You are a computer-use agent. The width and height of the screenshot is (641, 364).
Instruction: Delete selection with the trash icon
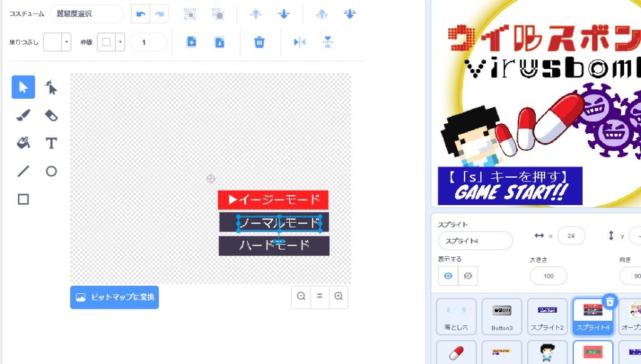coord(259,42)
